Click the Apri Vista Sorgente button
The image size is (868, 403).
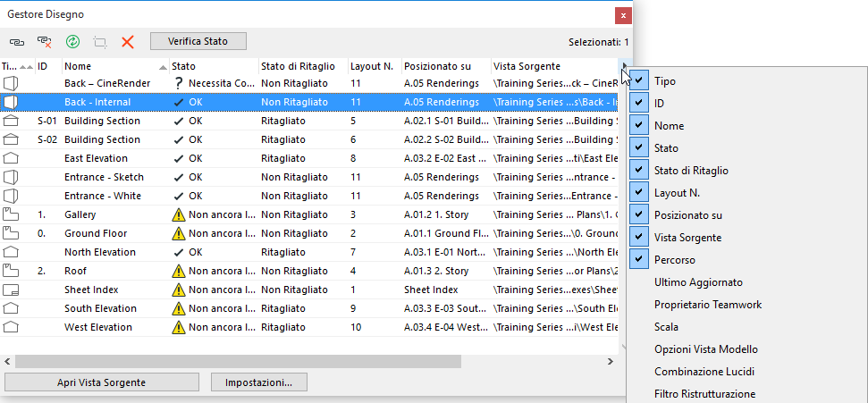101,382
